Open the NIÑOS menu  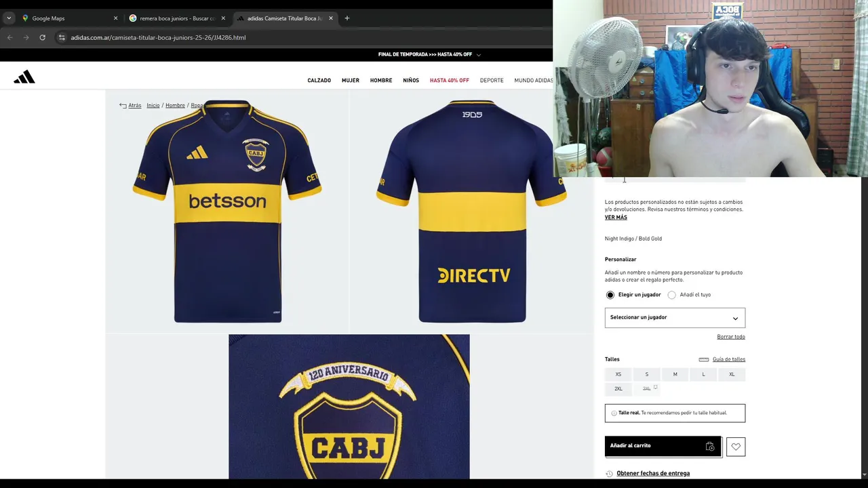(411, 81)
